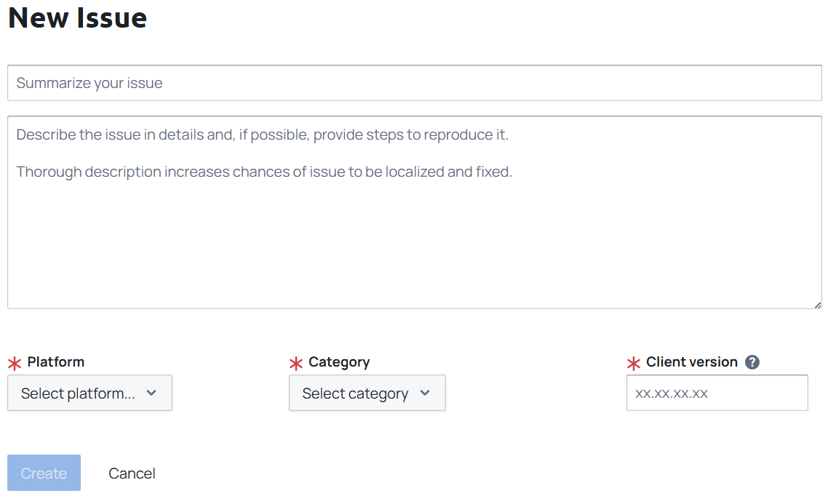Click the chevron arrow in Select category

[425, 393]
